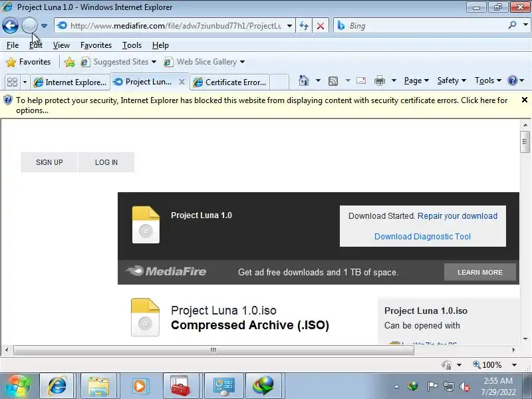Close the Project Luna tab

(182, 82)
